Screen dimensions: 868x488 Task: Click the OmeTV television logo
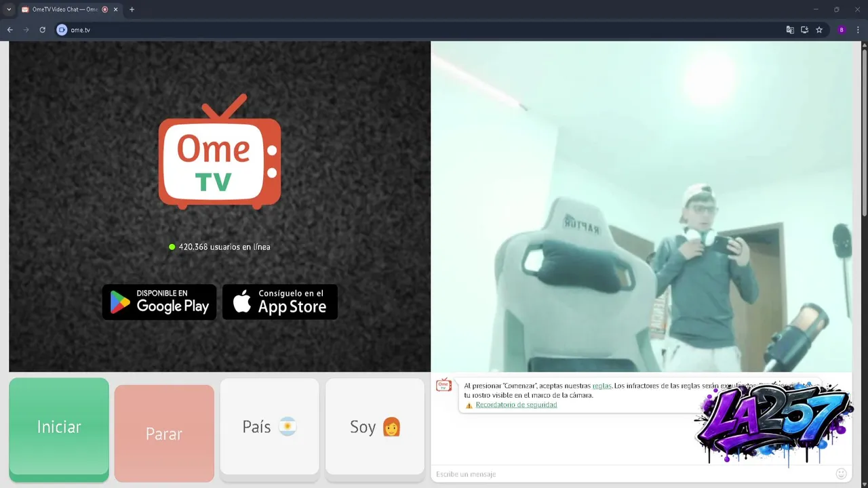(x=220, y=152)
